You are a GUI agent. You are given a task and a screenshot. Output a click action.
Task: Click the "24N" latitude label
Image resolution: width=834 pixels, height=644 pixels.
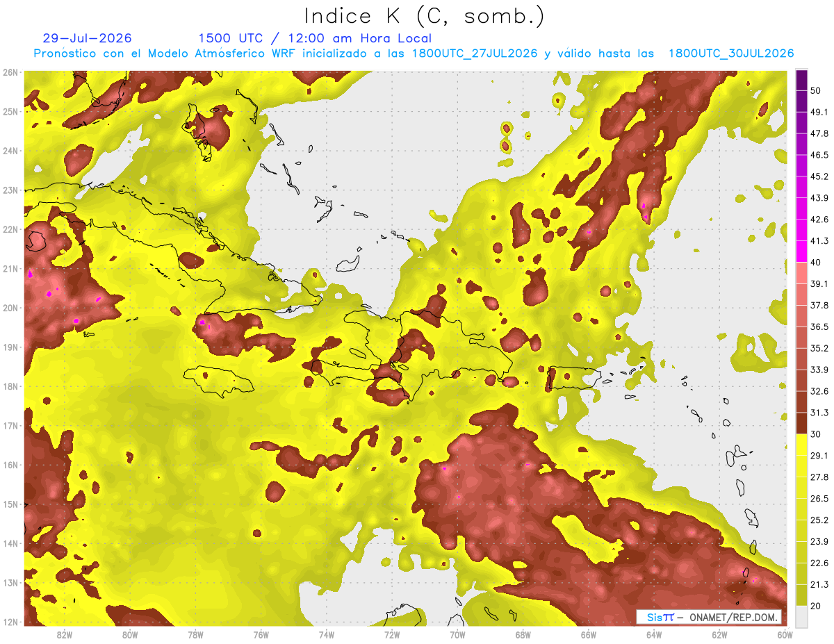(x=10, y=151)
